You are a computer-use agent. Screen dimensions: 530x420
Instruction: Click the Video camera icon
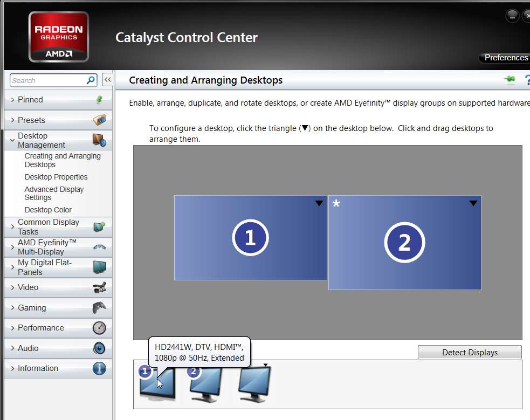[99, 287]
